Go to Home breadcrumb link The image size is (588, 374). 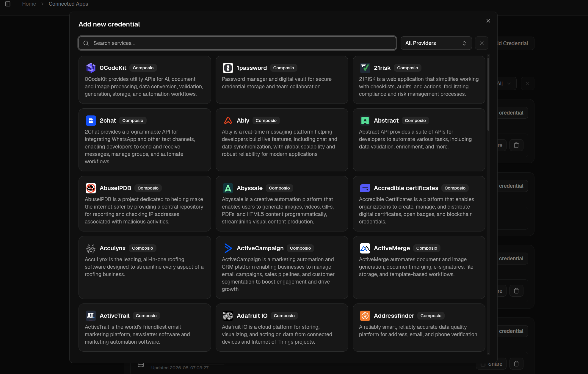tap(29, 4)
